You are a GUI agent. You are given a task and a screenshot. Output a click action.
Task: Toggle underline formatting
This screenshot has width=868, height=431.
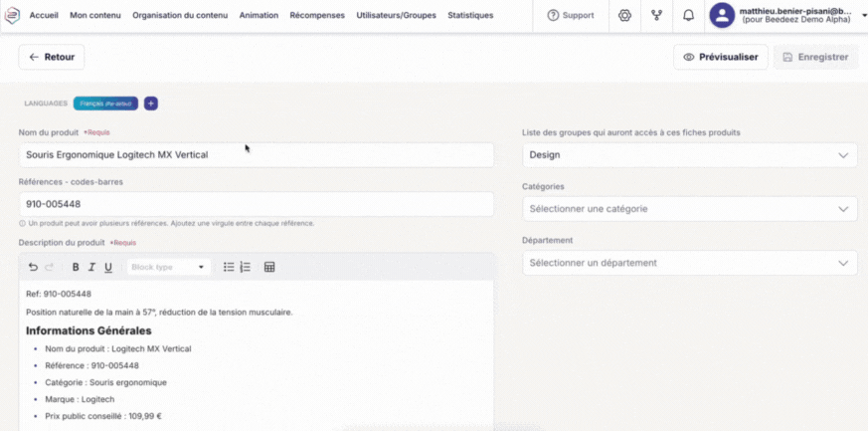tap(108, 267)
